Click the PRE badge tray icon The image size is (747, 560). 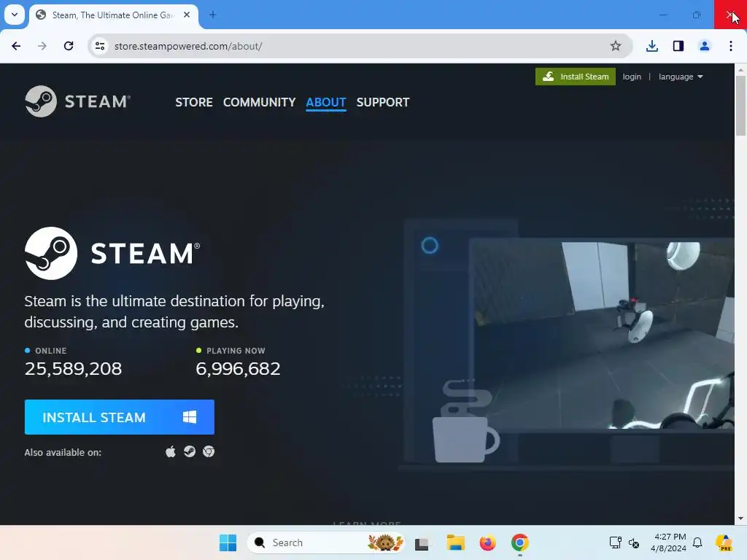point(724,542)
